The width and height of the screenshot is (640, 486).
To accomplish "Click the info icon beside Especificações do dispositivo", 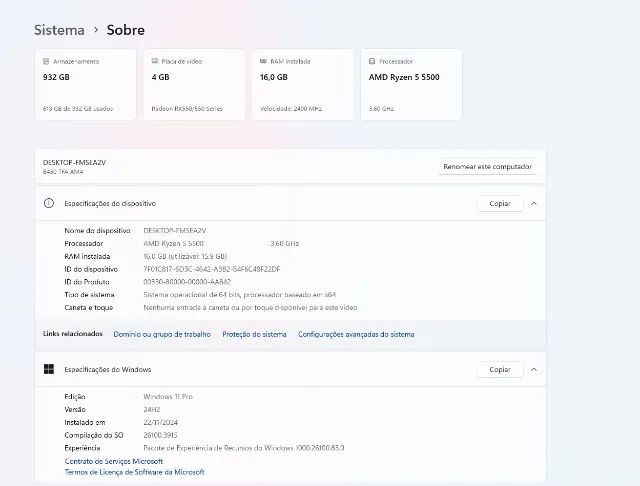I will point(49,203).
